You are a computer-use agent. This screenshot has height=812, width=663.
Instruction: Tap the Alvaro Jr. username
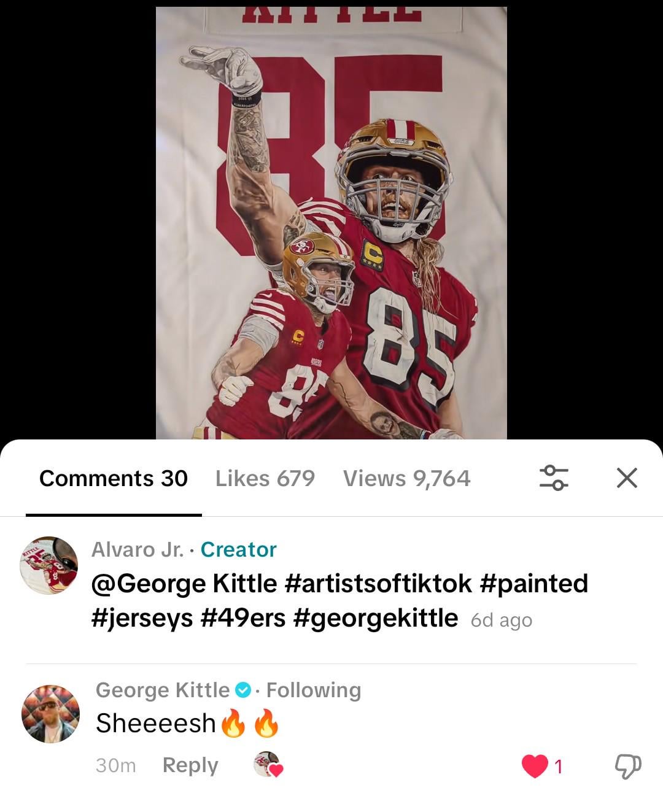(138, 549)
